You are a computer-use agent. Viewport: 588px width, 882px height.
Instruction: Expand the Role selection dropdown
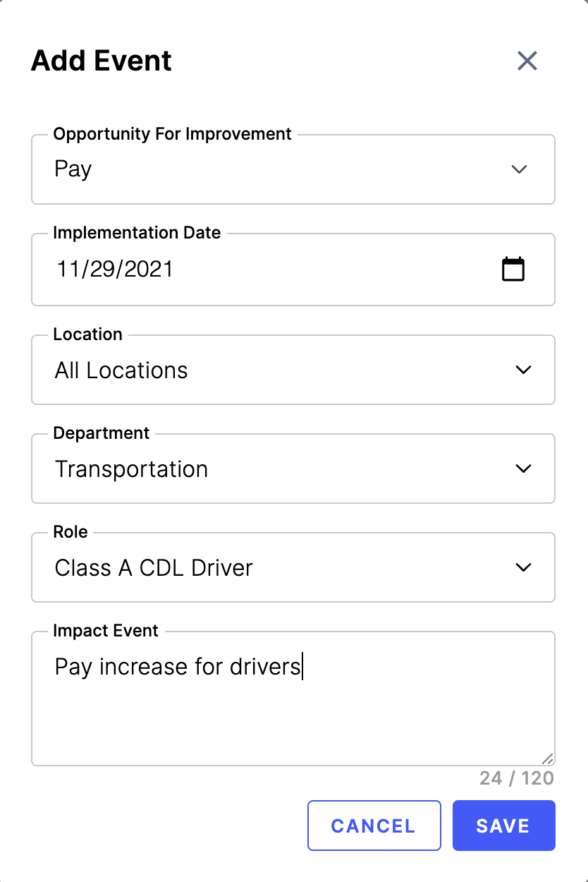pyautogui.click(x=293, y=567)
